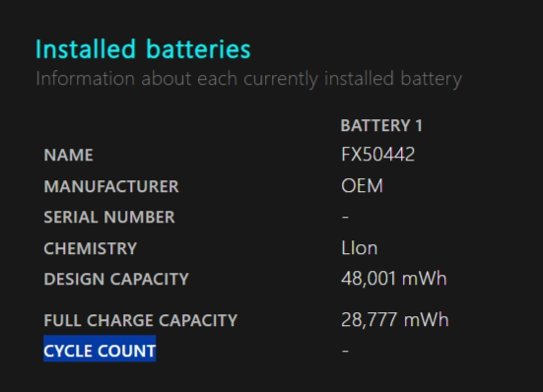543x392 pixels.
Task: Click the Installed batteries heading
Action: point(143,49)
